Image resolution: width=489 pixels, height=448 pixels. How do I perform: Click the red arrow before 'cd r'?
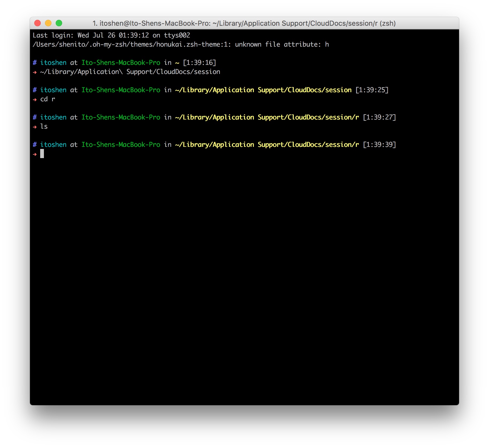[35, 100]
